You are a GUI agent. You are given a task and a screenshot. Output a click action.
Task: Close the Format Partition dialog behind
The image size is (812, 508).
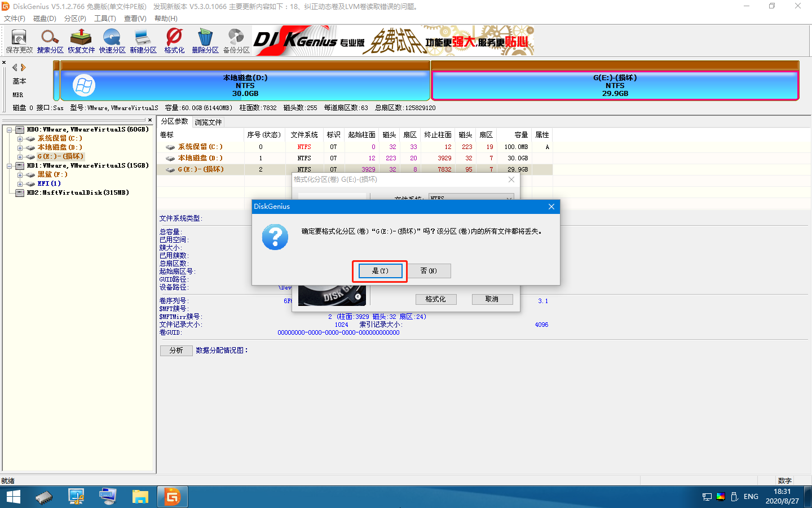[x=511, y=179]
